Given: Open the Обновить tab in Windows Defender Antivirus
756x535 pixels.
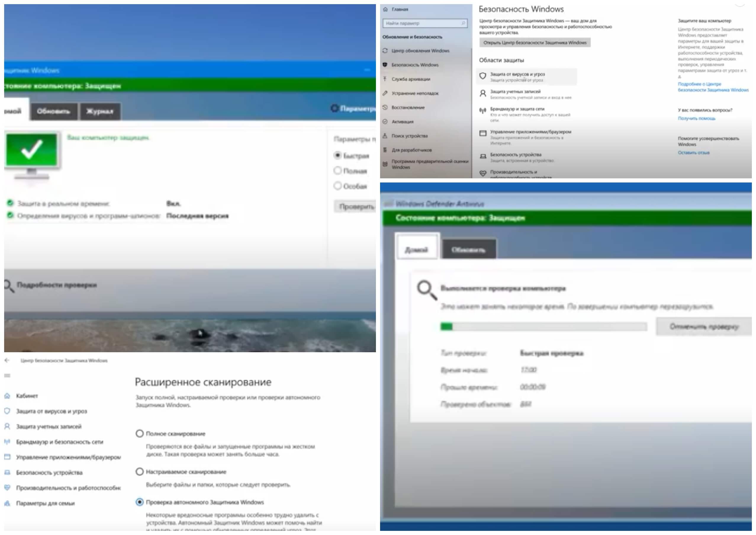Looking at the screenshot, I should pos(469,250).
